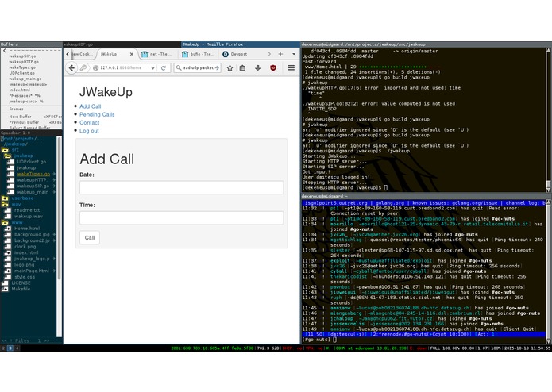This screenshot has height=392, width=552.
Task: Click the arrow next to wakeupSIP.go in Speedbar
Action: pyautogui.click(x=54, y=186)
